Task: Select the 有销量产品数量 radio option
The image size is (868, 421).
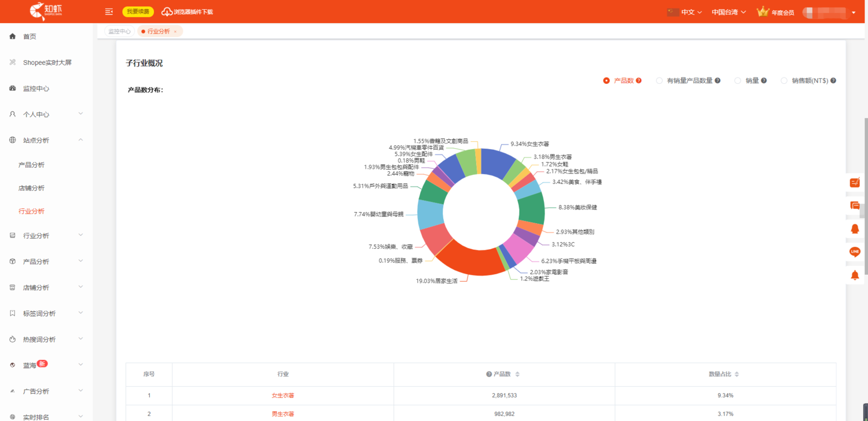Action: [x=659, y=81]
